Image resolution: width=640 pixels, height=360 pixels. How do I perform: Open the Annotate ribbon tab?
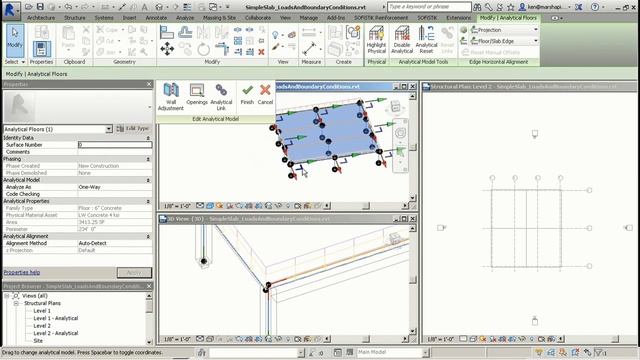156,18
